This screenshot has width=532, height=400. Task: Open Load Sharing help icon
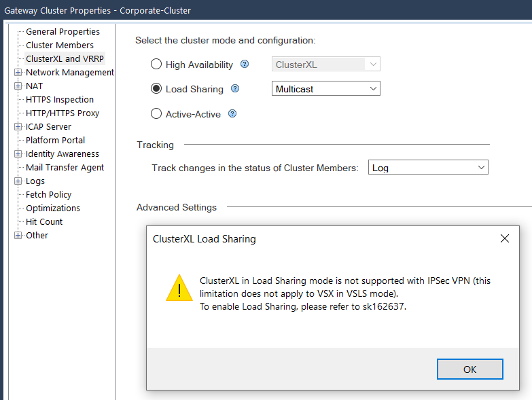click(x=235, y=88)
